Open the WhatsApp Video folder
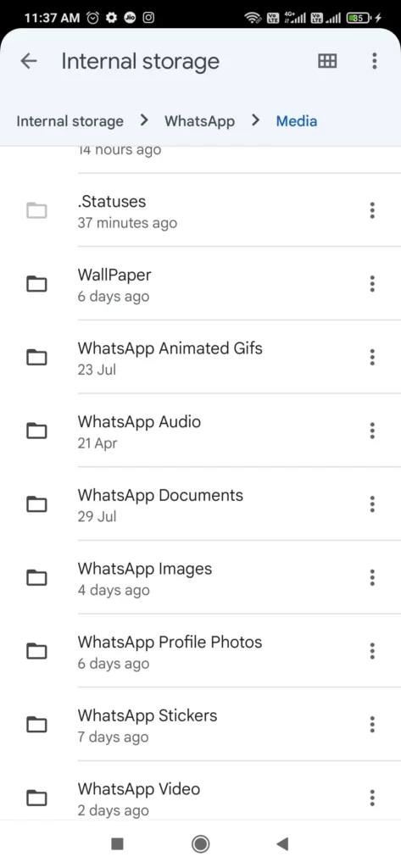Image resolution: width=401 pixels, height=868 pixels. pyautogui.click(x=200, y=798)
